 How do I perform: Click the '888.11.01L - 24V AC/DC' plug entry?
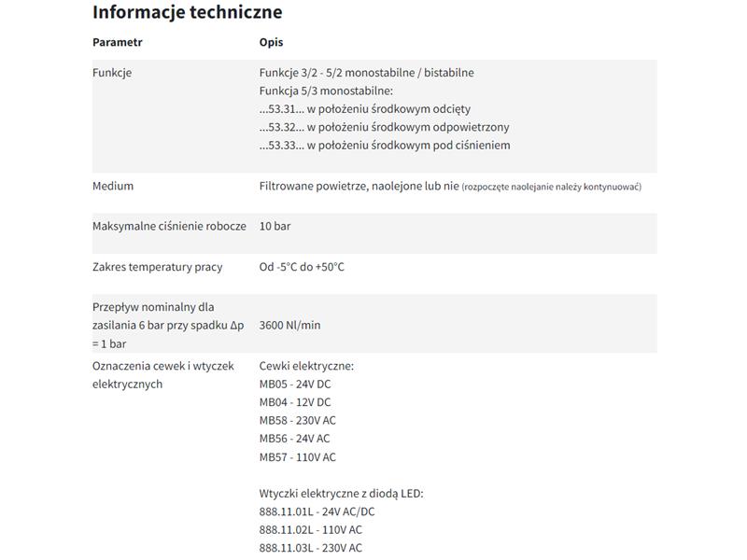pyautogui.click(x=317, y=511)
